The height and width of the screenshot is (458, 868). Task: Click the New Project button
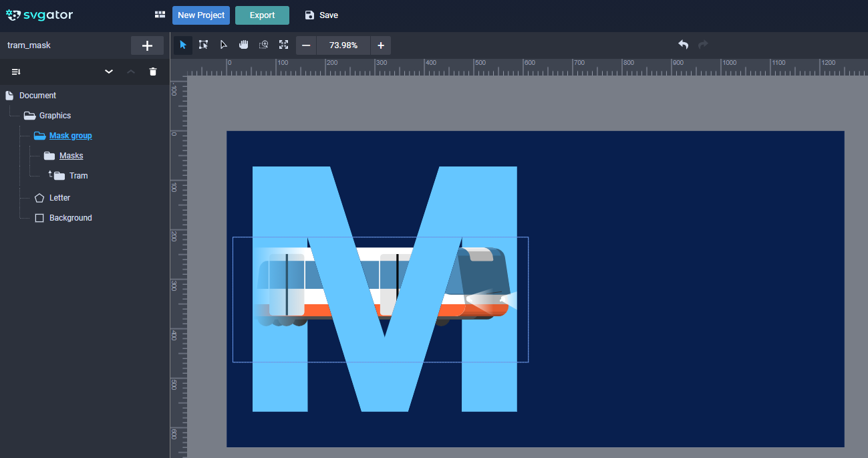[x=201, y=15]
